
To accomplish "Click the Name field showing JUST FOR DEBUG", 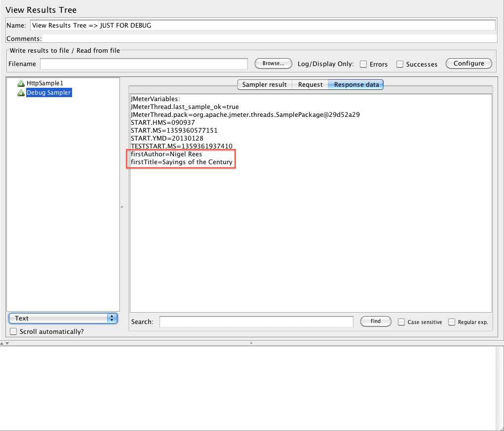I will pyautogui.click(x=263, y=25).
